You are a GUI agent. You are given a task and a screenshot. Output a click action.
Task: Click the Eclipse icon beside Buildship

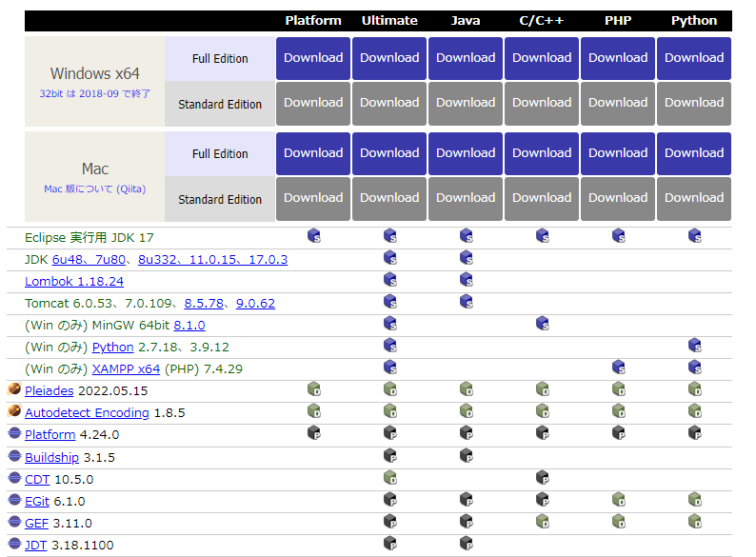click(x=14, y=455)
